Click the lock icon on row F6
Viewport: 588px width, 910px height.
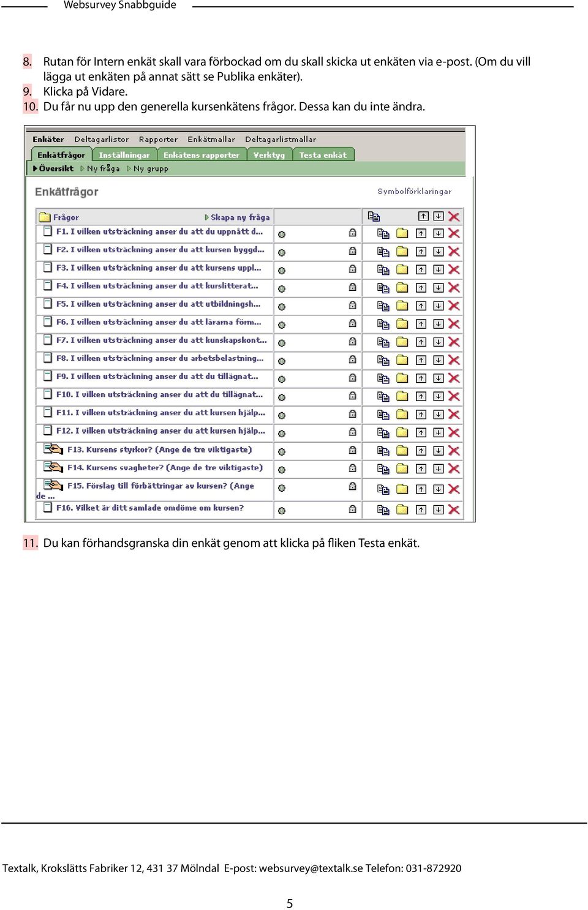[x=353, y=323]
